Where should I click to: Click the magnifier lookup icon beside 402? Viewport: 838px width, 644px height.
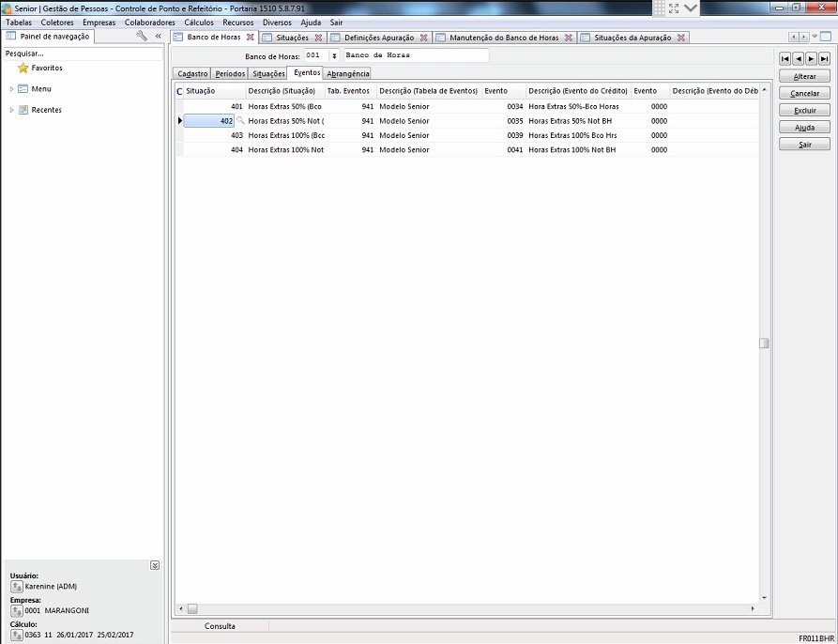click(240, 121)
